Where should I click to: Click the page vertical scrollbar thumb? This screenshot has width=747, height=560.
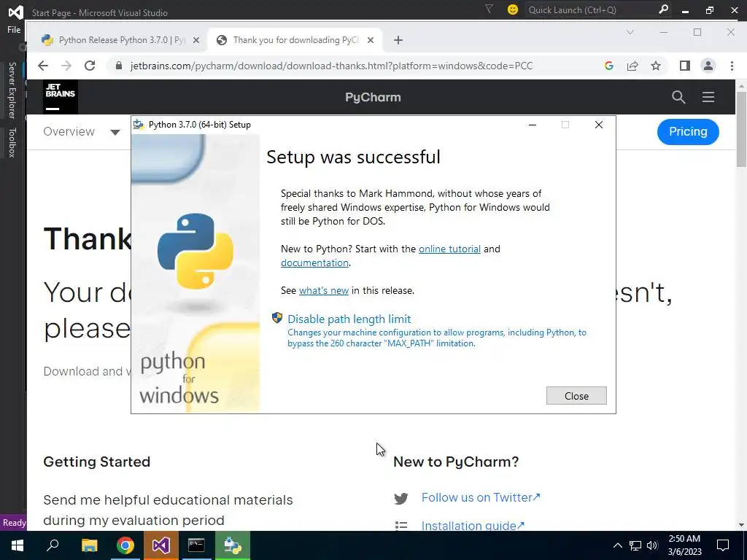pos(741,129)
